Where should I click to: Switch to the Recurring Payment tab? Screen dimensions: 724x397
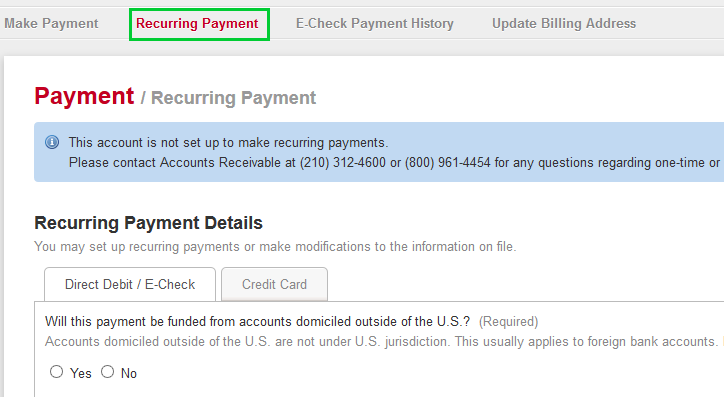[x=197, y=24]
